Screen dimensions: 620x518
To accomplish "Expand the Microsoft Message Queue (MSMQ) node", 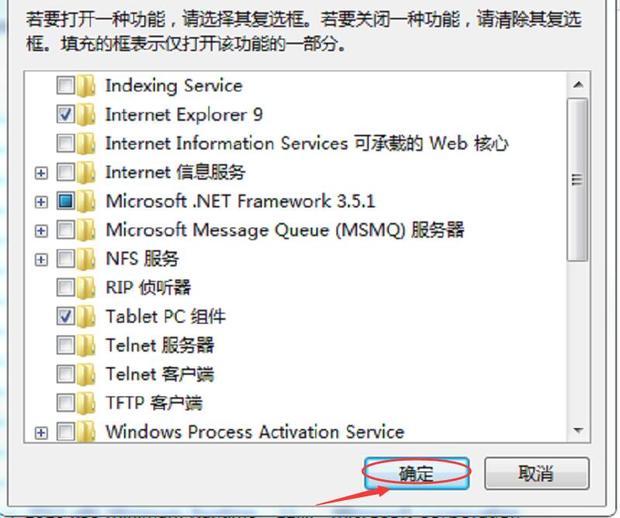I will coord(41,231).
